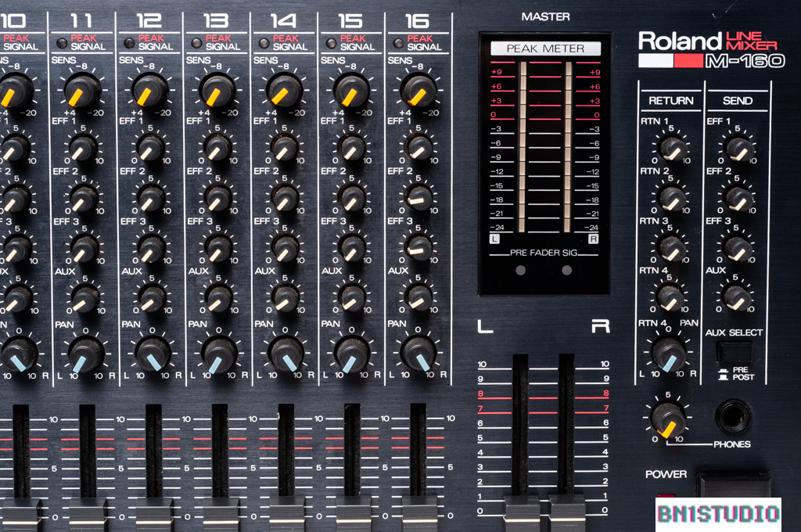Click the PHONES headphone jack

pyautogui.click(x=733, y=416)
